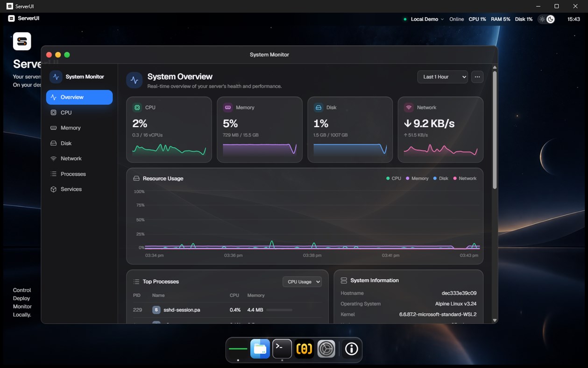Click the Network sparkline chart
Screen dimensions: 588x368
[x=440, y=149]
